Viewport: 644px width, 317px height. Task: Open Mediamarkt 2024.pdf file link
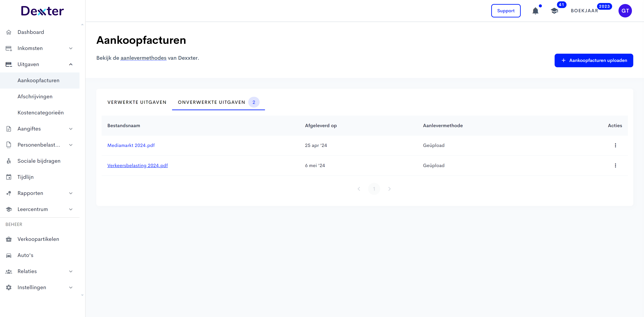131,145
